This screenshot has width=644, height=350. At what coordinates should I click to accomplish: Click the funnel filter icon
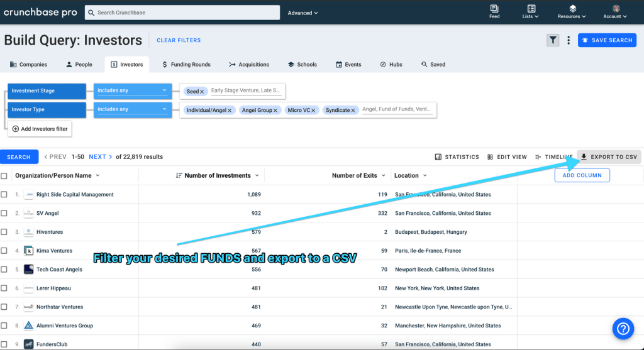tap(553, 40)
